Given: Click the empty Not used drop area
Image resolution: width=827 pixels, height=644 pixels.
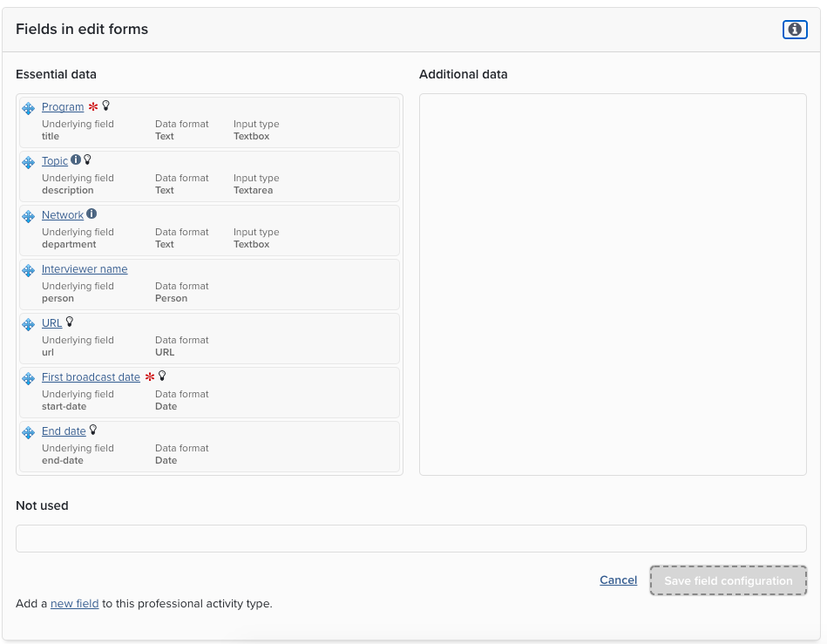Looking at the screenshot, I should click(411, 539).
